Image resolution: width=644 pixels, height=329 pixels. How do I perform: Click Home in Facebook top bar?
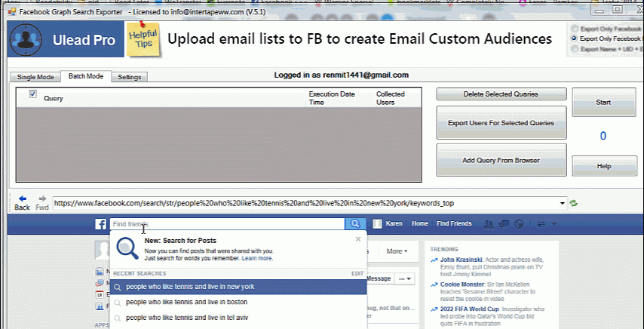click(420, 224)
